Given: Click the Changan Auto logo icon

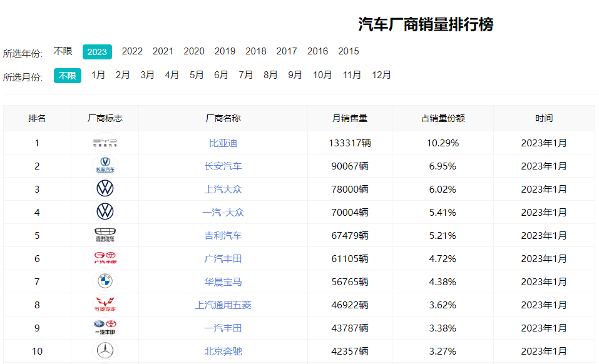Looking at the screenshot, I should 105,166.
